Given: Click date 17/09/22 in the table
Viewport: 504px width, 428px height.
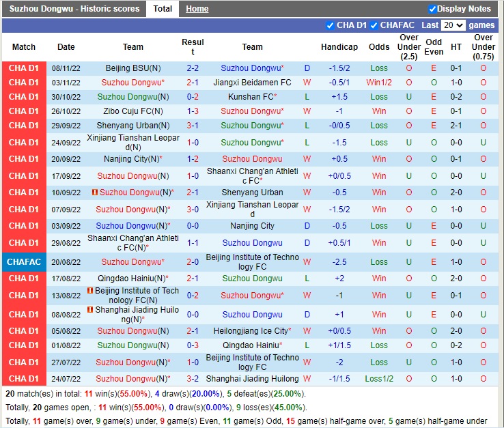Looking at the screenshot, I should click(x=66, y=175).
